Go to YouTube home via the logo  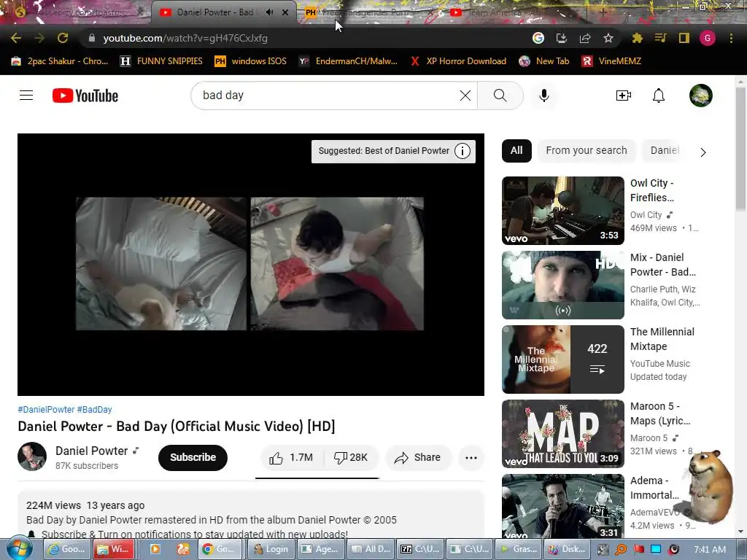(85, 96)
